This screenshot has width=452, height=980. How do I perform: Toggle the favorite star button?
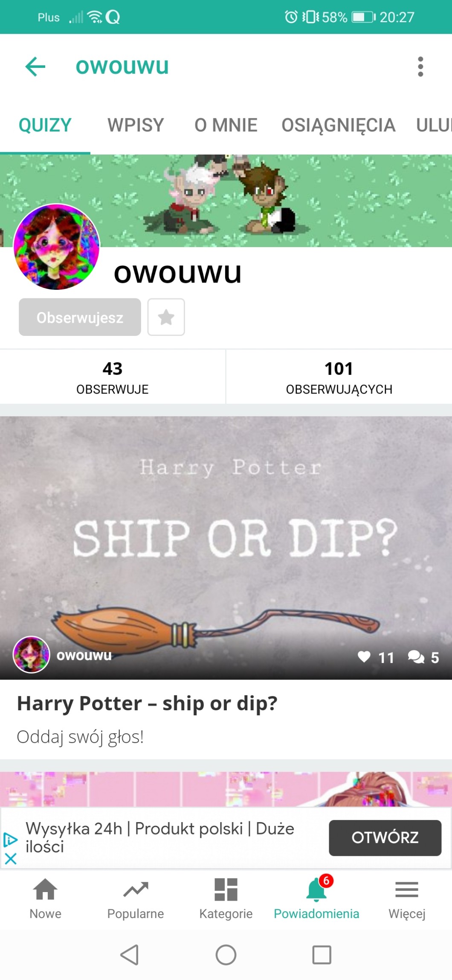166,317
